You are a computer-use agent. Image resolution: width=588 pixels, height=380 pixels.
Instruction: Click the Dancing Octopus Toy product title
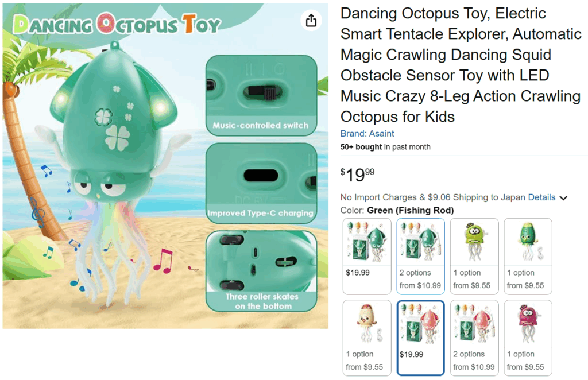[x=461, y=65]
